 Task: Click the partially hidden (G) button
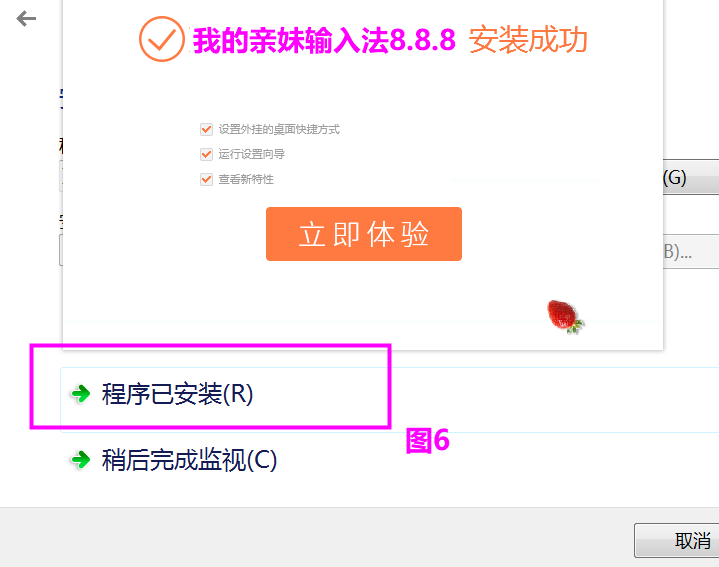(x=688, y=178)
